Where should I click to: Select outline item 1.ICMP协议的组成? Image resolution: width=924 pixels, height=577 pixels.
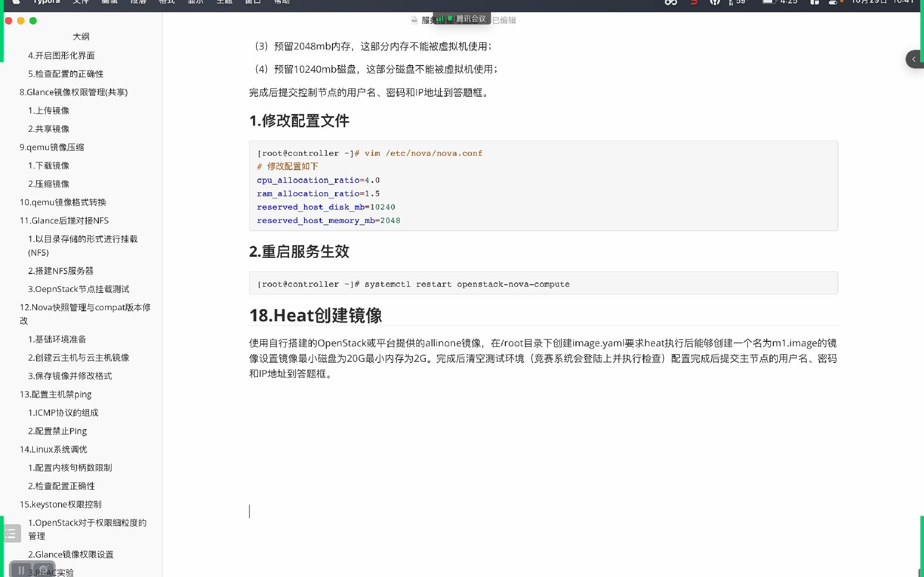click(x=63, y=412)
